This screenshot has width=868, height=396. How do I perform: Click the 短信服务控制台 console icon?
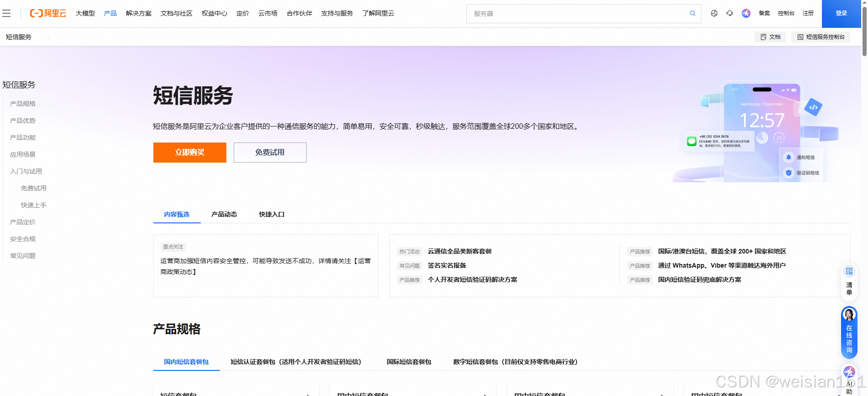tap(800, 37)
